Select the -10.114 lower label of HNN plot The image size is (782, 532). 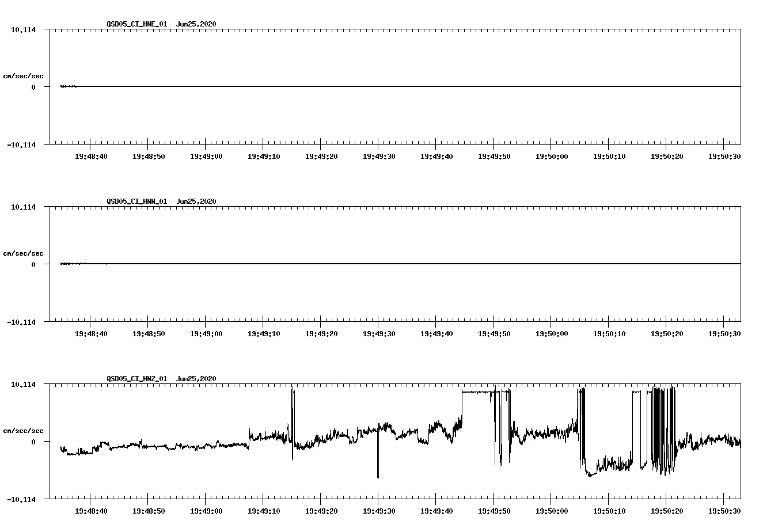(21, 322)
